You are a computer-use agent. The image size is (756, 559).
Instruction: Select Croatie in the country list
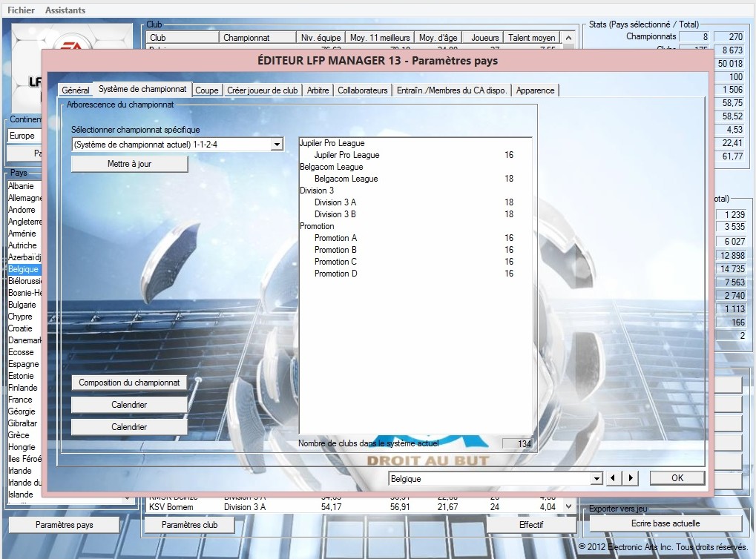(x=20, y=328)
